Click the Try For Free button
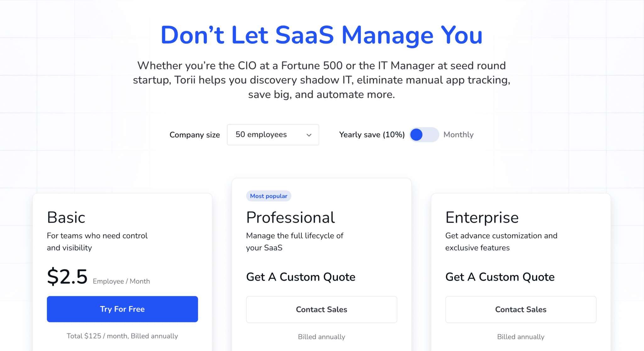This screenshot has height=351, width=644. pyautogui.click(x=122, y=309)
